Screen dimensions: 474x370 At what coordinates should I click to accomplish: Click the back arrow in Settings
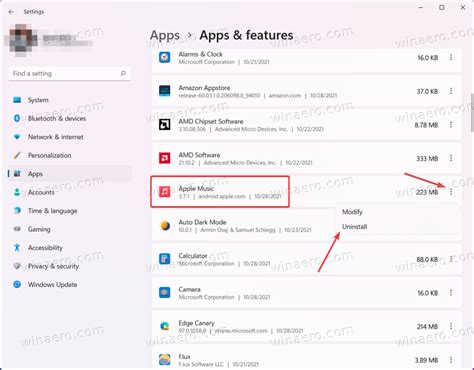click(x=11, y=12)
